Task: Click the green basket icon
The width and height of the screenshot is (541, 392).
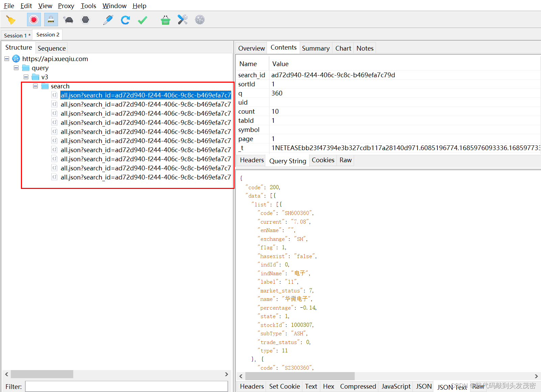Action: click(165, 20)
